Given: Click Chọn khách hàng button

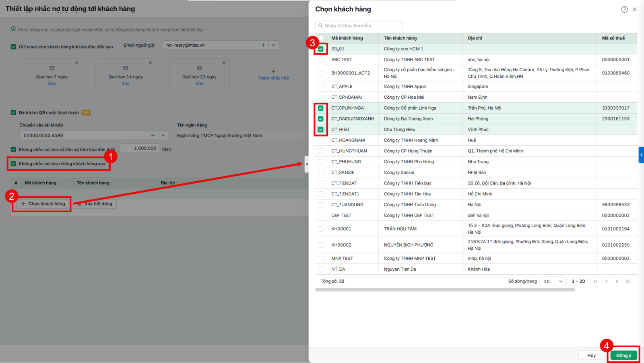Looking at the screenshot, I should 43,204.
